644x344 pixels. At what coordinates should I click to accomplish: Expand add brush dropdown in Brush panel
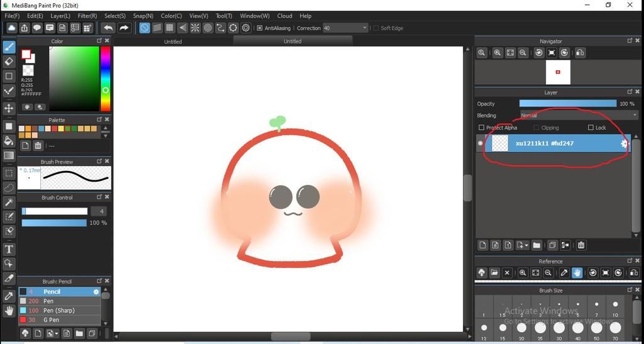(56, 333)
